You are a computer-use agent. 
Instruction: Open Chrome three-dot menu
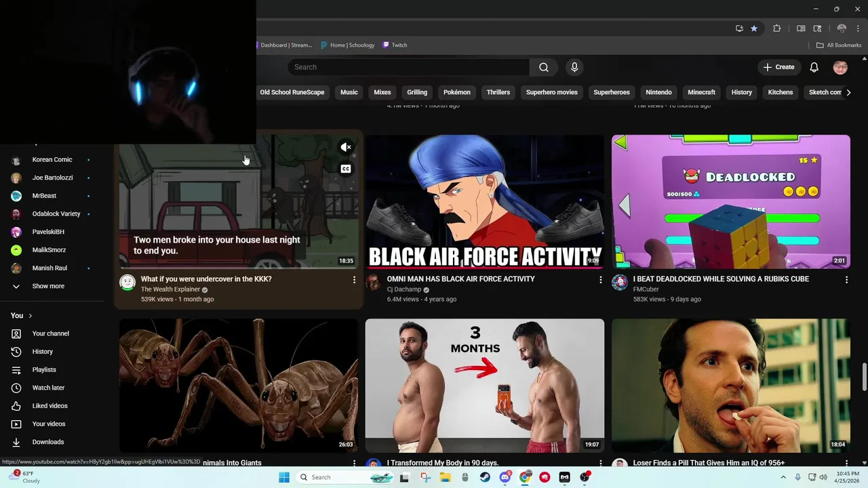pos(858,28)
